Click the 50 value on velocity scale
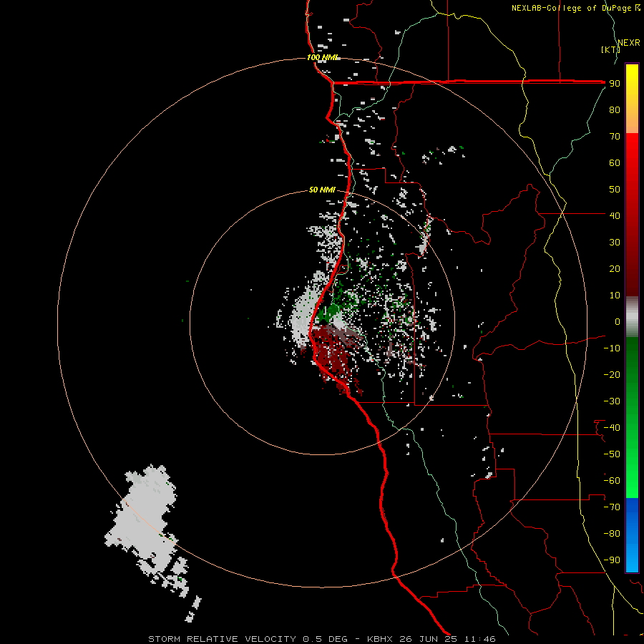 [615, 190]
